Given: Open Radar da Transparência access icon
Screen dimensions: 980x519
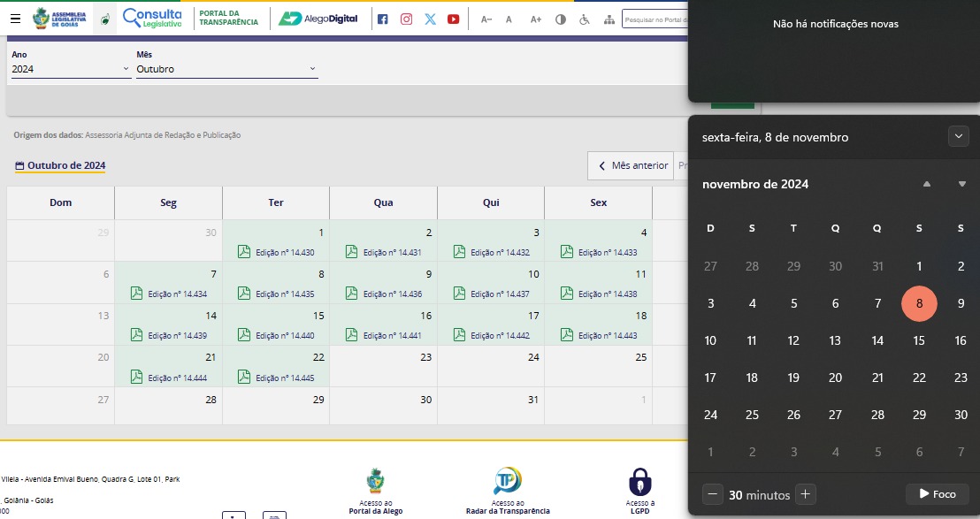Looking at the screenshot, I should pos(508,482).
